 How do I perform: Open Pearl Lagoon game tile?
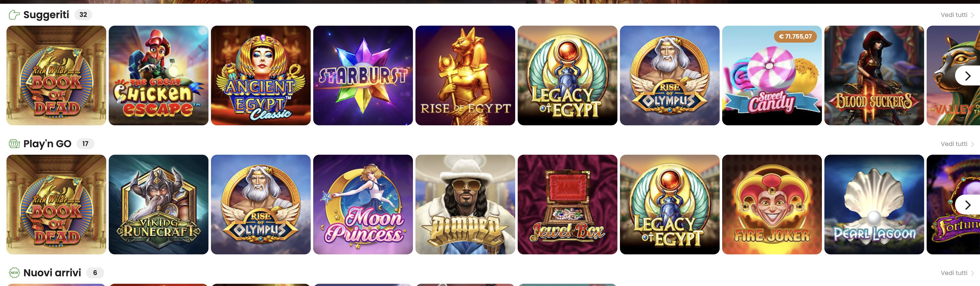(x=874, y=204)
